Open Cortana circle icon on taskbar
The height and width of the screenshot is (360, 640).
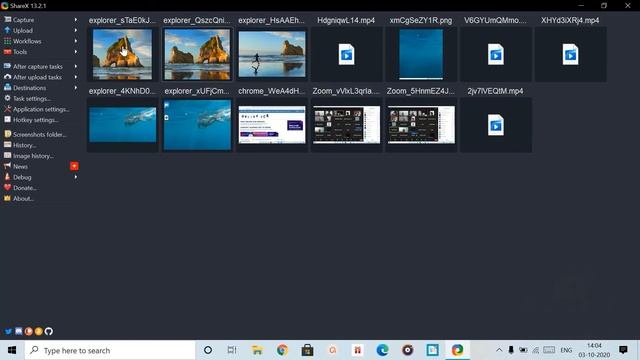[208, 350]
